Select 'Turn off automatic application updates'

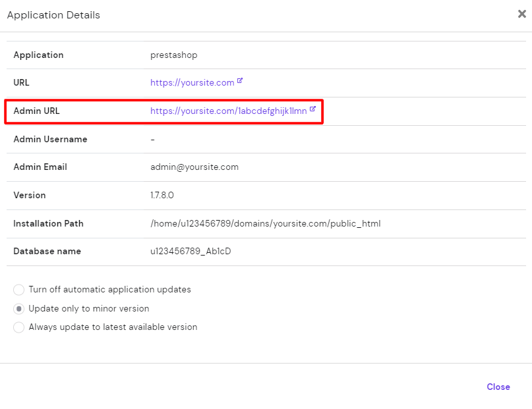[x=19, y=290]
